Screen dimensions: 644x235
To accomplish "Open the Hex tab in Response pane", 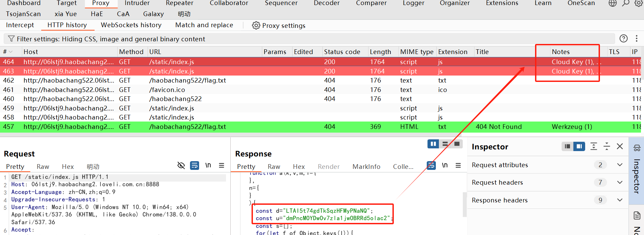I will (x=299, y=167).
